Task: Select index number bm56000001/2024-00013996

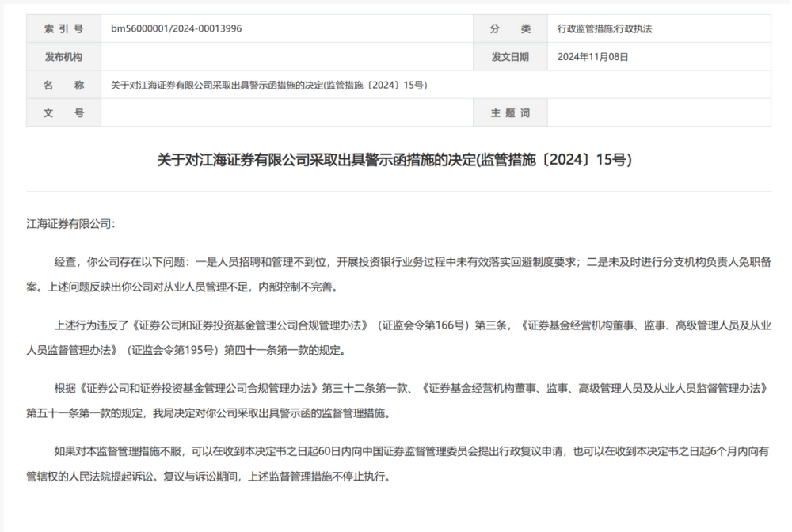Action: click(x=177, y=28)
